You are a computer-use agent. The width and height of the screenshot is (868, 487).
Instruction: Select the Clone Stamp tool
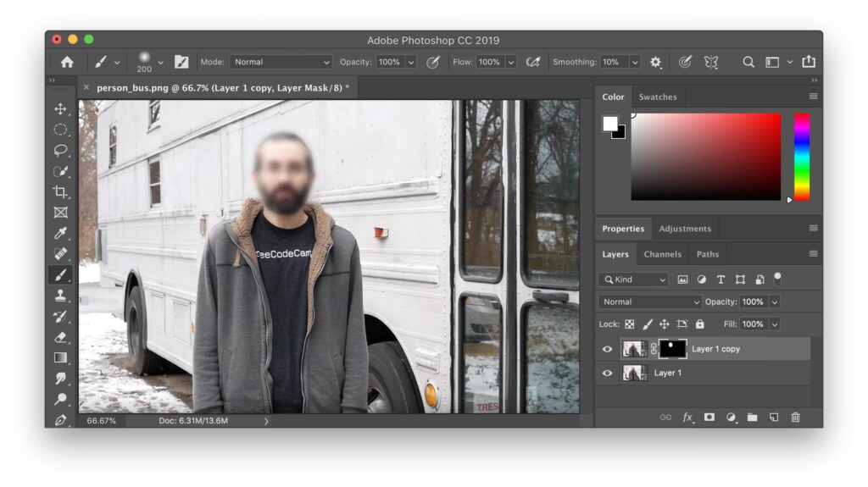pyautogui.click(x=60, y=296)
